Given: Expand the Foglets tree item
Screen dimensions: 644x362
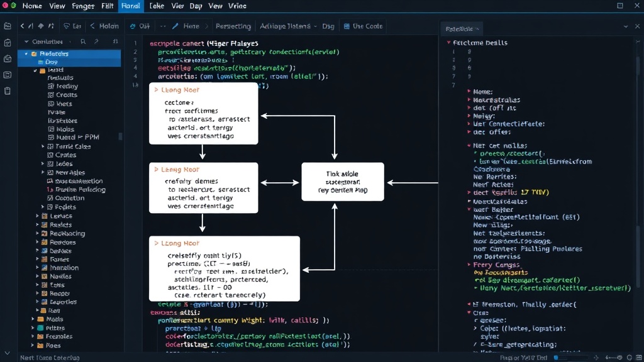Looking at the screenshot, I should 43,207.
